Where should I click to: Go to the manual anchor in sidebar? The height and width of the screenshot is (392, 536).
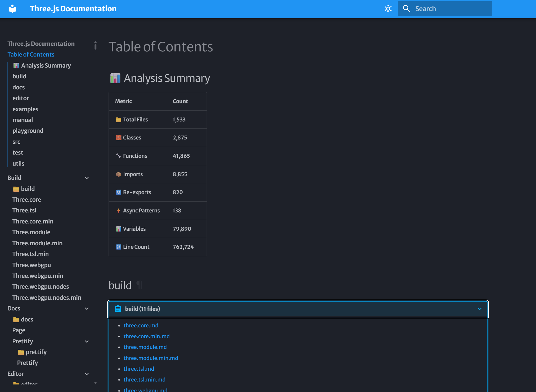[23, 120]
